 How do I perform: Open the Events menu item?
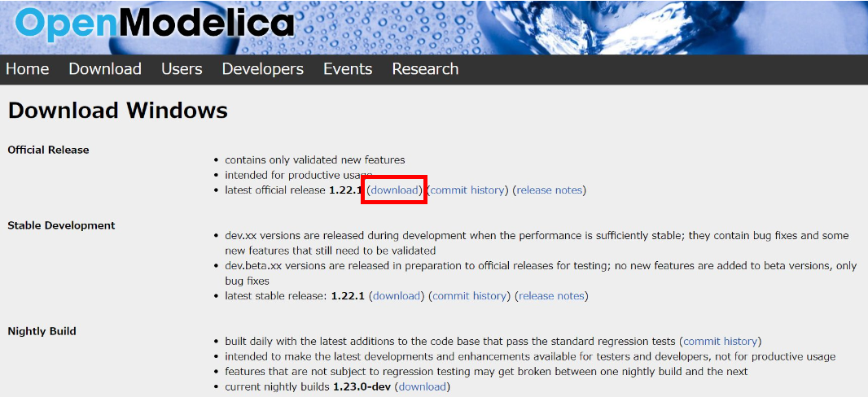point(348,69)
